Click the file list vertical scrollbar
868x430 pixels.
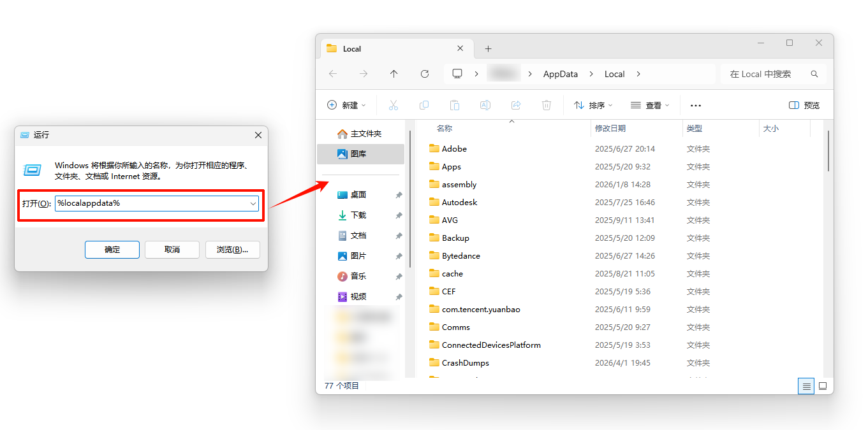point(828,152)
